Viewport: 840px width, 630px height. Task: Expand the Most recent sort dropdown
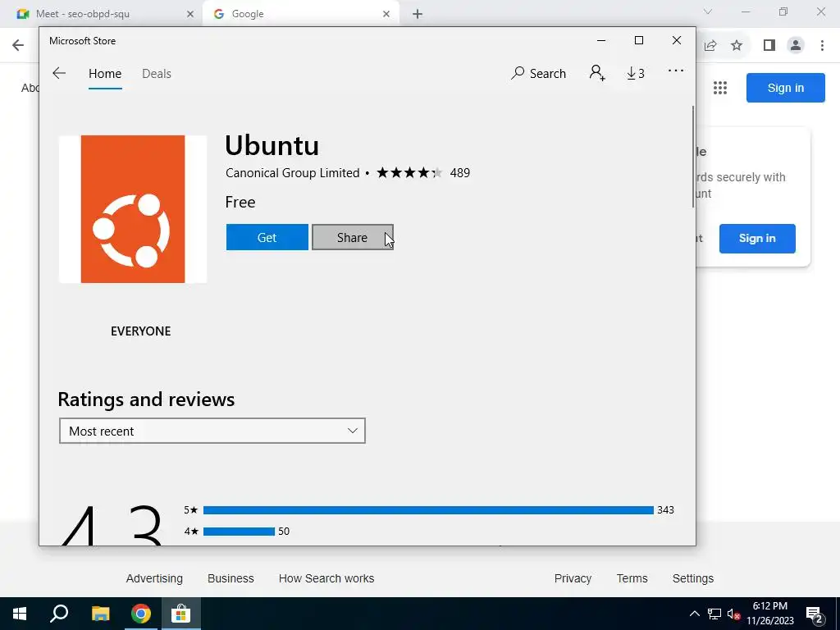[212, 431]
